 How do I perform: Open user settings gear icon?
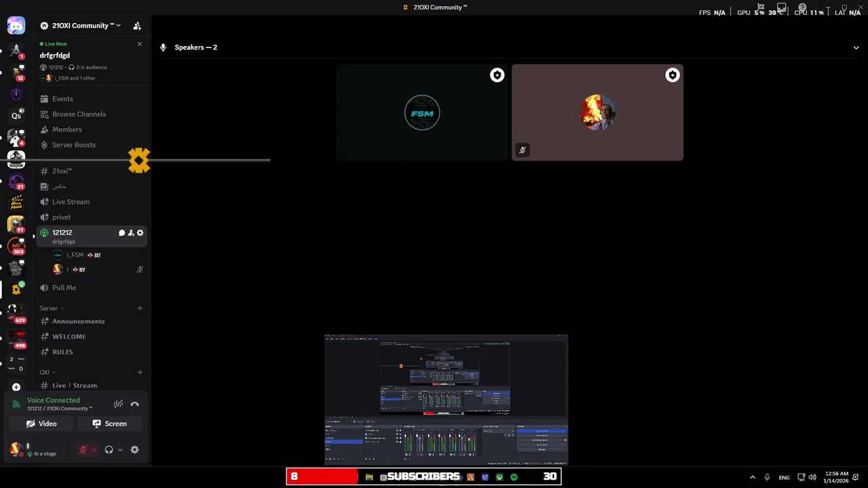(x=134, y=449)
